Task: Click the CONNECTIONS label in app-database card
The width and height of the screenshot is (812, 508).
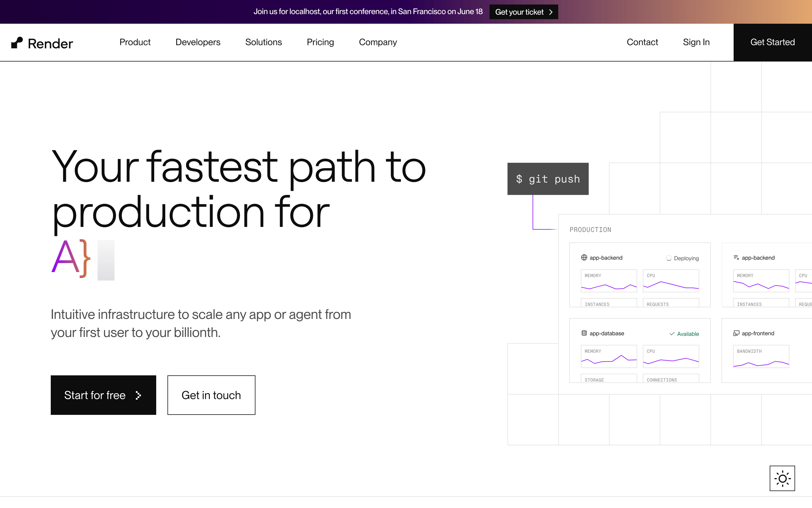Action: (x=662, y=380)
